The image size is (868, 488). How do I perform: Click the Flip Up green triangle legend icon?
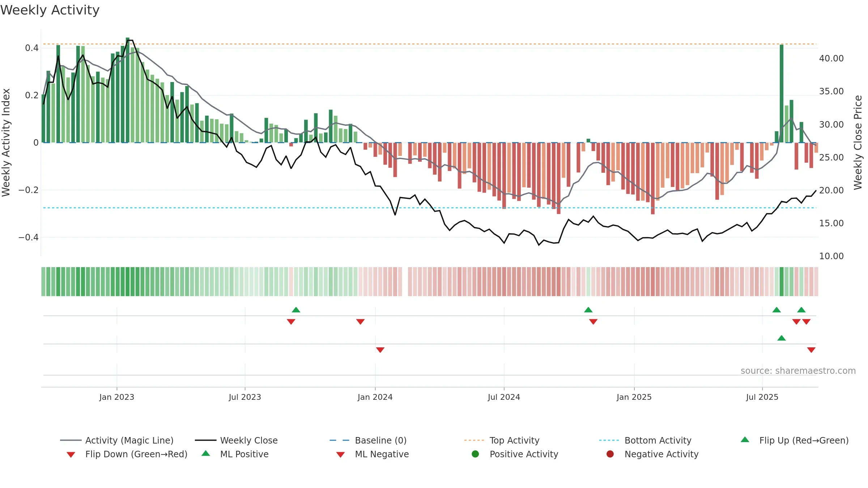tap(745, 440)
